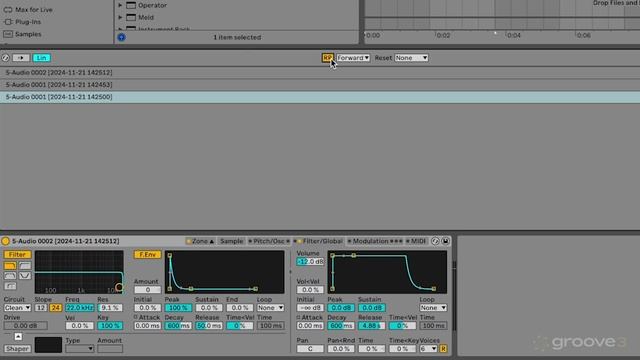Viewport: 640px width, 360px height.
Task: Open the Voices count dropdown
Action: coord(428,349)
